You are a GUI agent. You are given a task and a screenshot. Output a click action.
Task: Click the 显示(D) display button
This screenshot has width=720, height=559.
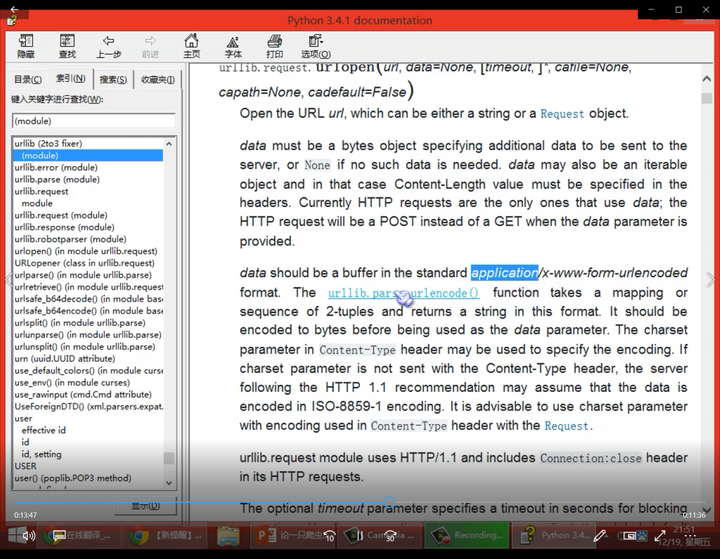146,506
